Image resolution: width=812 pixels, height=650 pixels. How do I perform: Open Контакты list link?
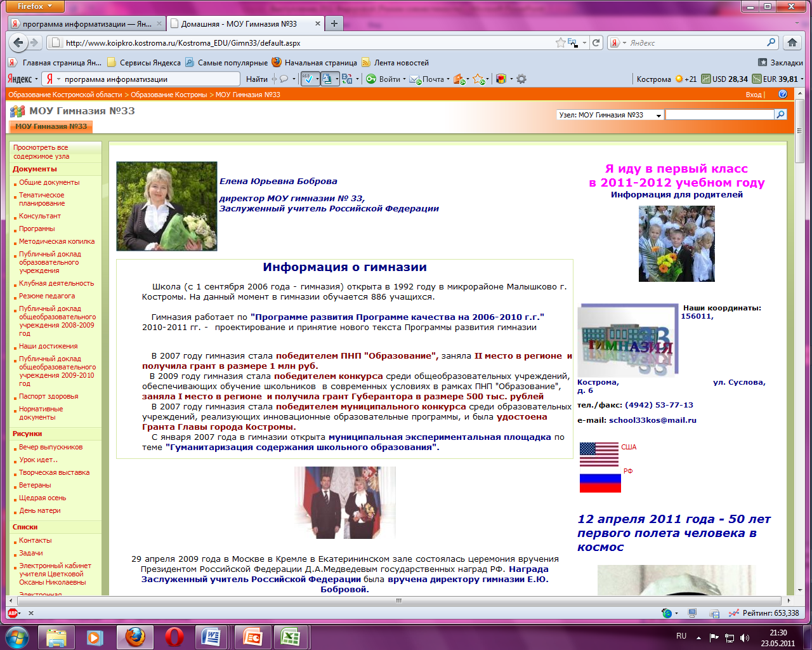36,540
